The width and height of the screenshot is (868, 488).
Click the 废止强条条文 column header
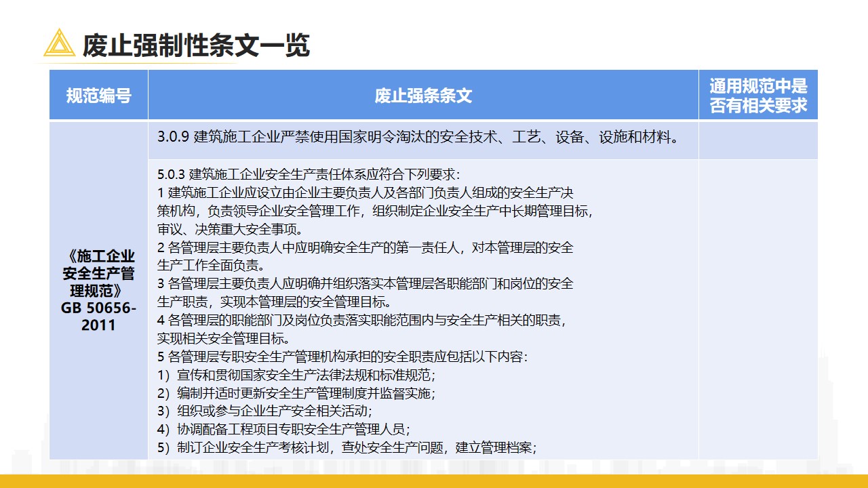click(x=423, y=96)
